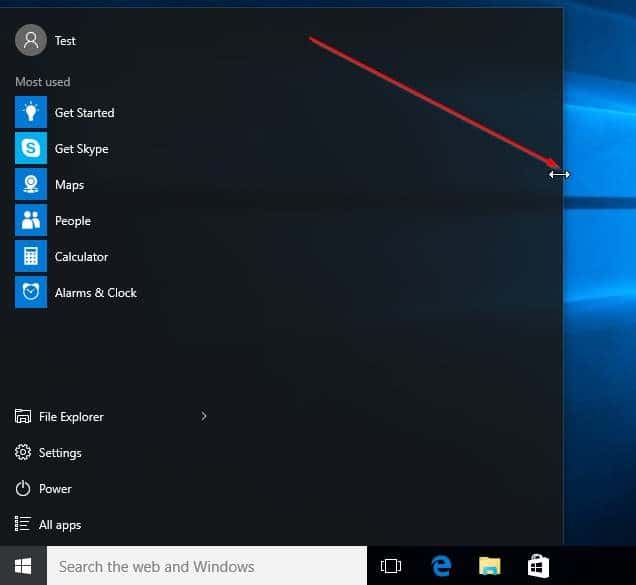Image resolution: width=636 pixels, height=585 pixels.
Task: Open File Explorer from its text label
Action: pyautogui.click(x=71, y=417)
